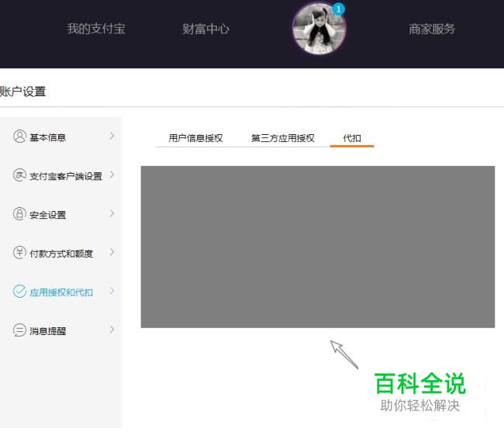Click the 消息提醒 chat bubble icon
The height and width of the screenshot is (439, 504).
19,330
